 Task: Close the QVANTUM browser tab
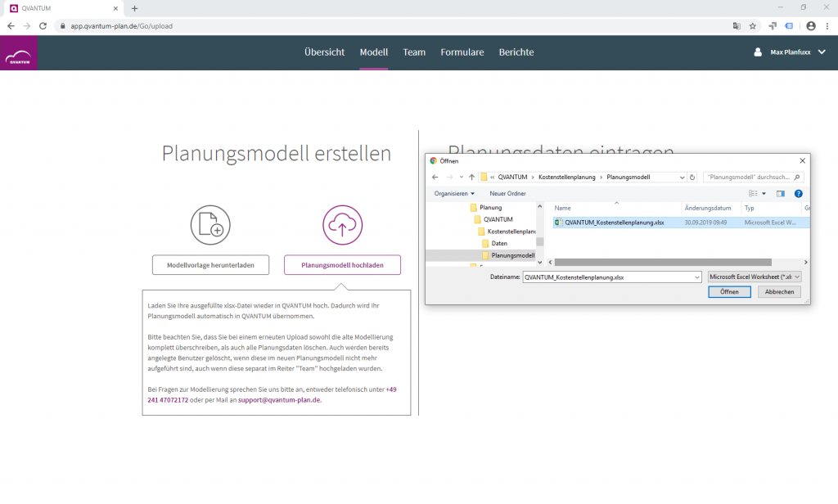pyautogui.click(x=115, y=8)
